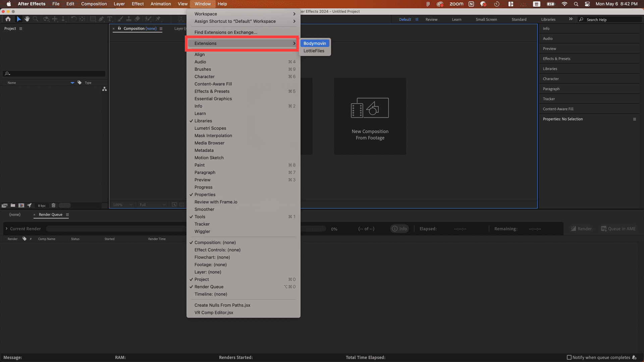Screen dimensions: 644x362
Task: Select the Hand tool
Action: [27, 19]
